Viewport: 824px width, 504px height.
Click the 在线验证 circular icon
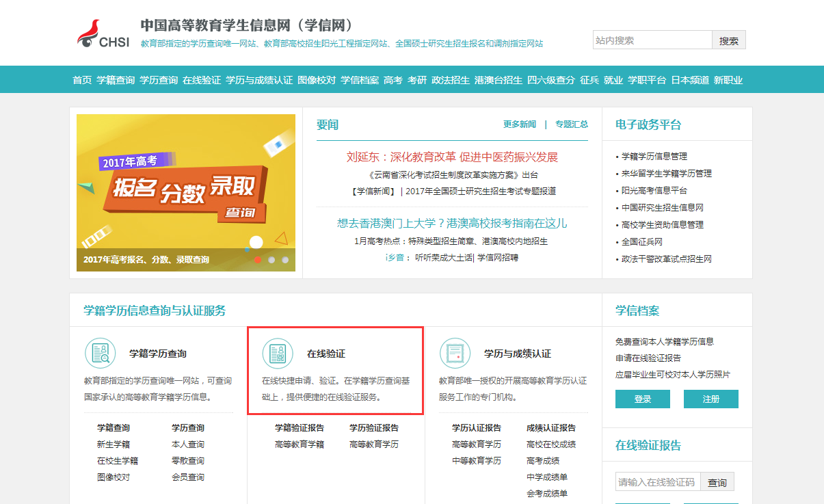[278, 354]
